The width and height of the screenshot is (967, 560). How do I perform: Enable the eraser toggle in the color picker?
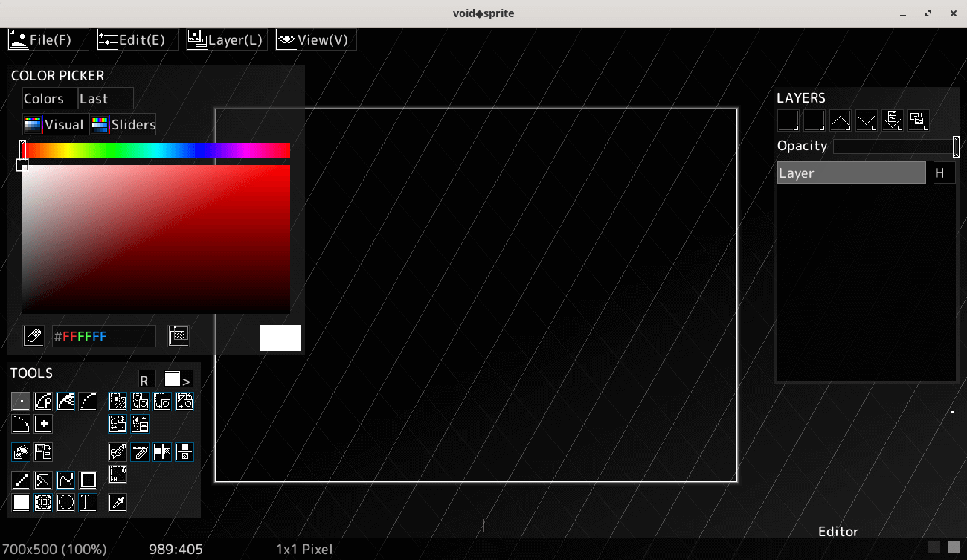click(x=33, y=335)
